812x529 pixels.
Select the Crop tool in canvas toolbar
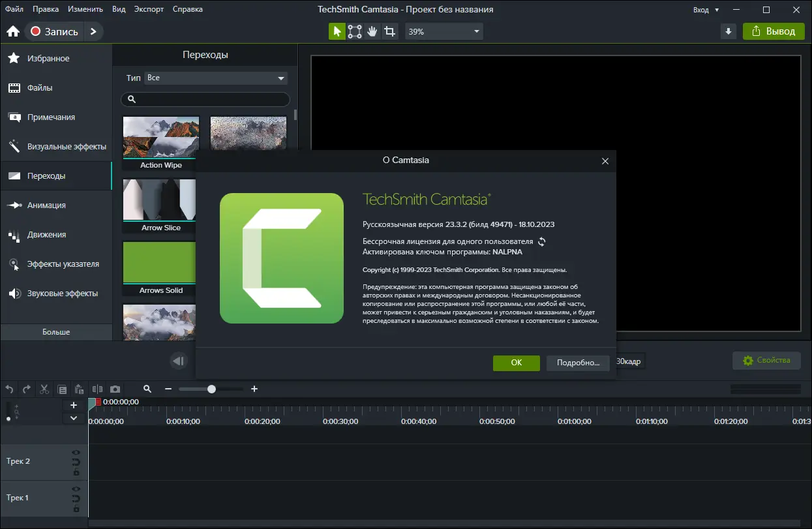390,31
